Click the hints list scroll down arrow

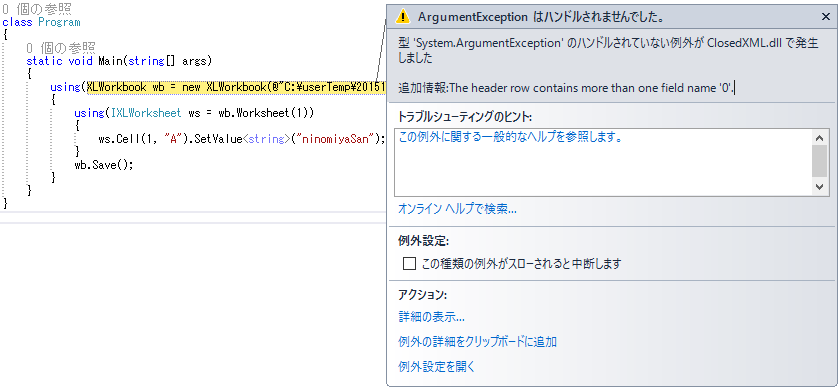click(x=820, y=186)
